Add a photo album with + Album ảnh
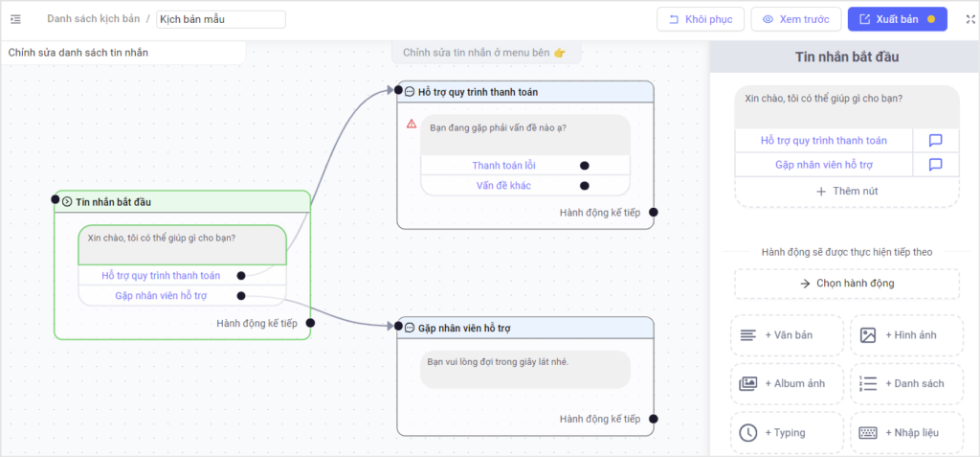This screenshot has height=457, width=980. pos(787,384)
